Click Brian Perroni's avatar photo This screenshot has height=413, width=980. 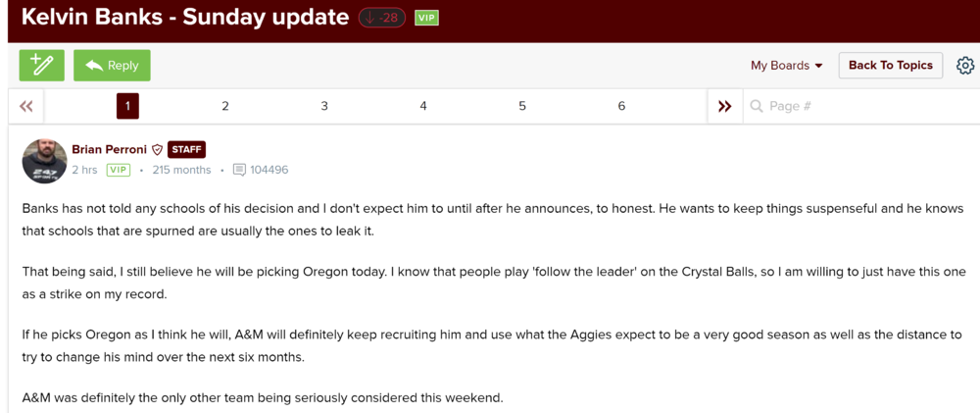point(44,161)
